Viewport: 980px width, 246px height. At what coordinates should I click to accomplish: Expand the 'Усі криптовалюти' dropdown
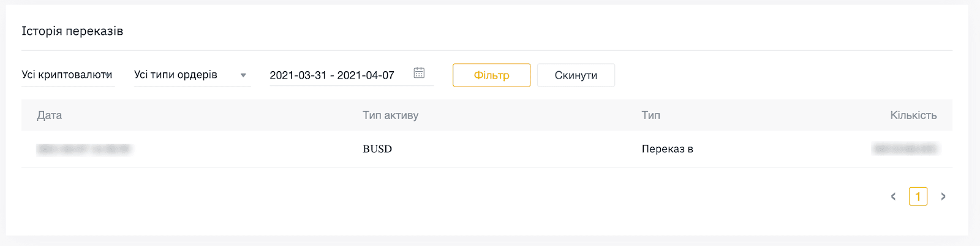click(68, 75)
